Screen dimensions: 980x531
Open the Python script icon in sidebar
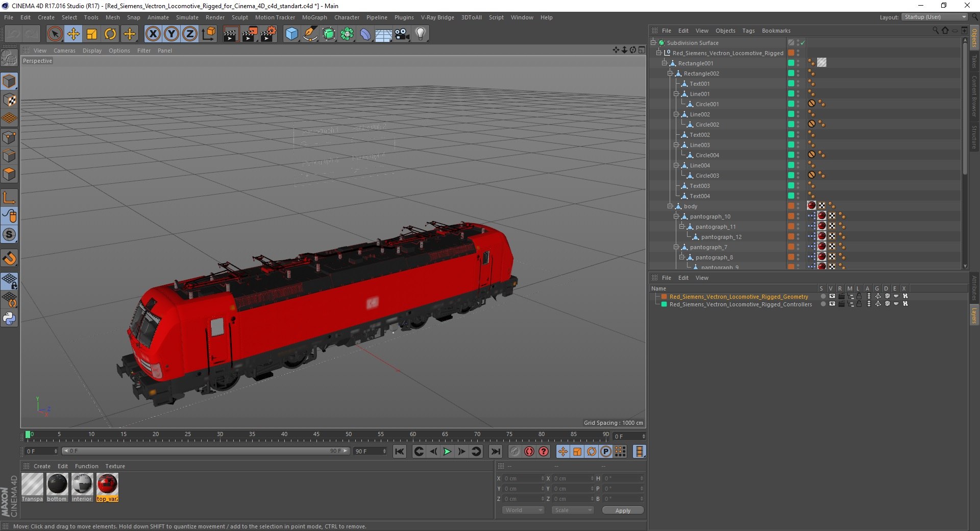(9, 319)
